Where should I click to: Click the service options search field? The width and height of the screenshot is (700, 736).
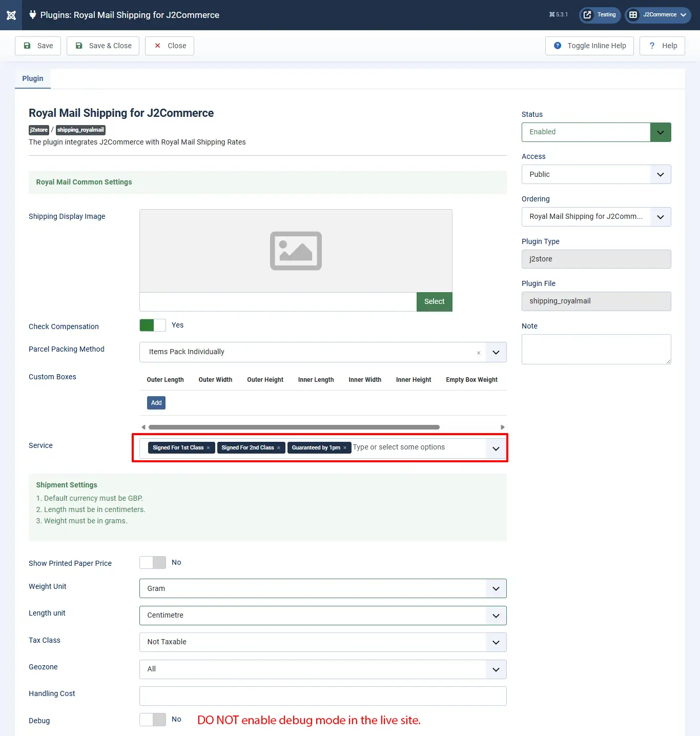click(x=418, y=447)
